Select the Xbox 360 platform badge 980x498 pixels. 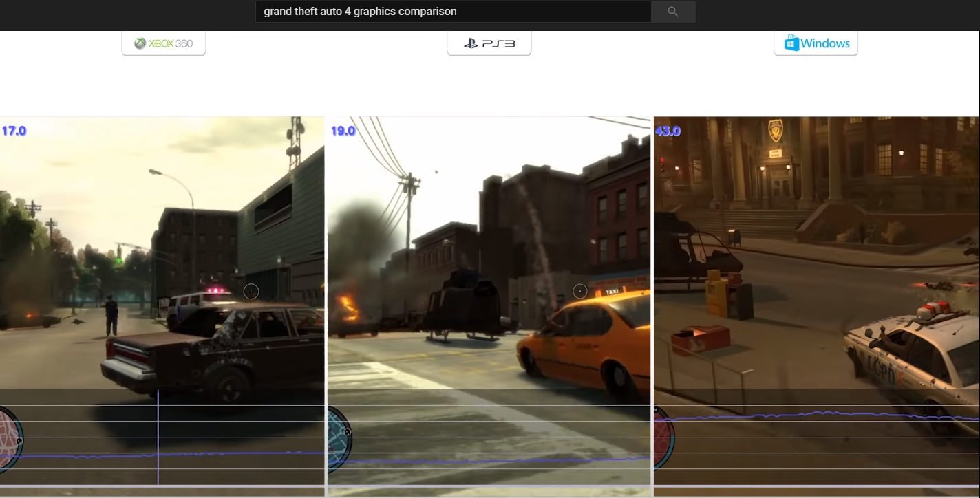(164, 43)
